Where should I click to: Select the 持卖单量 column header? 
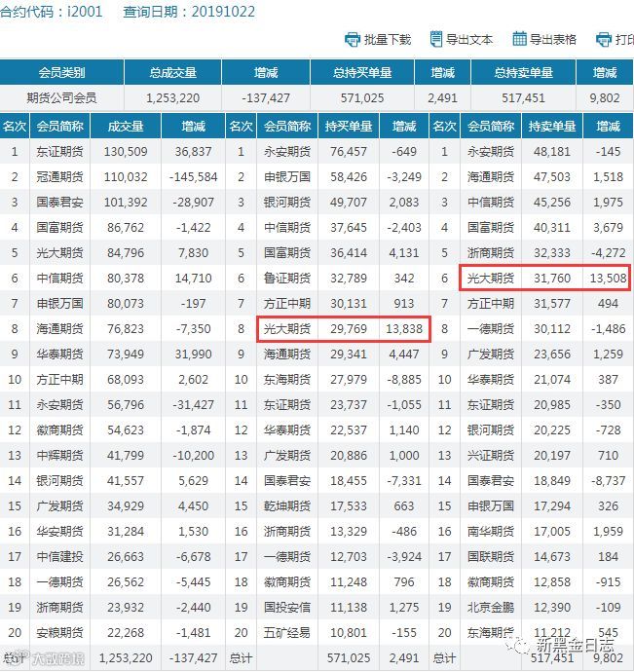[x=552, y=127]
